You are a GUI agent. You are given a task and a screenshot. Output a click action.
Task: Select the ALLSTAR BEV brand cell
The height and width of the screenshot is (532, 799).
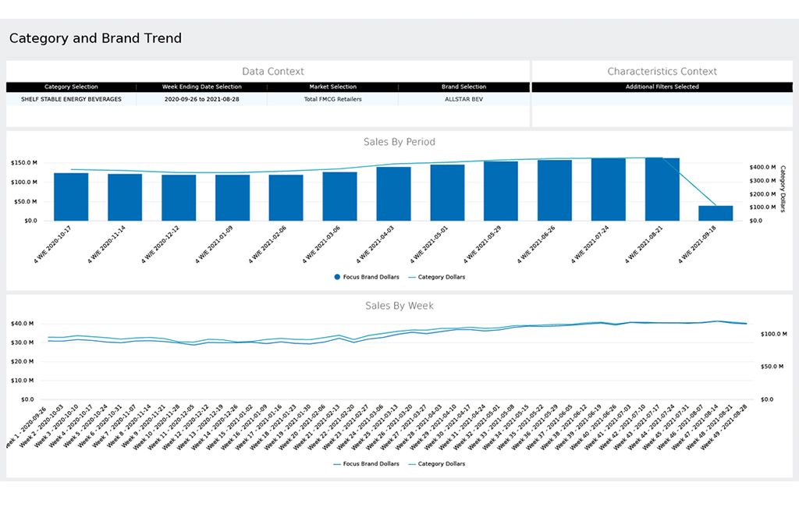(463, 99)
